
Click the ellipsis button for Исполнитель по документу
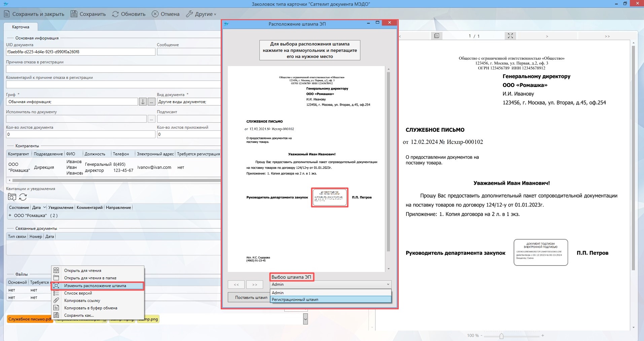[151, 119]
